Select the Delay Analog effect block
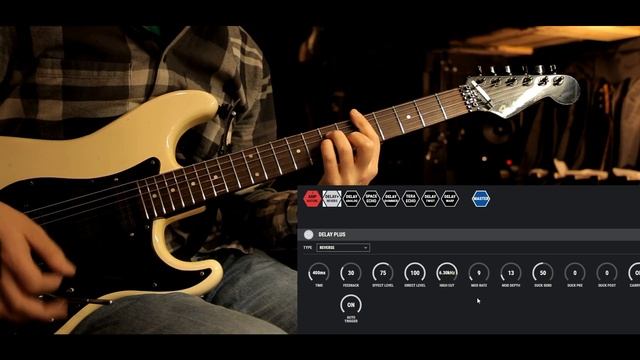The width and height of the screenshot is (640, 360). point(351,199)
